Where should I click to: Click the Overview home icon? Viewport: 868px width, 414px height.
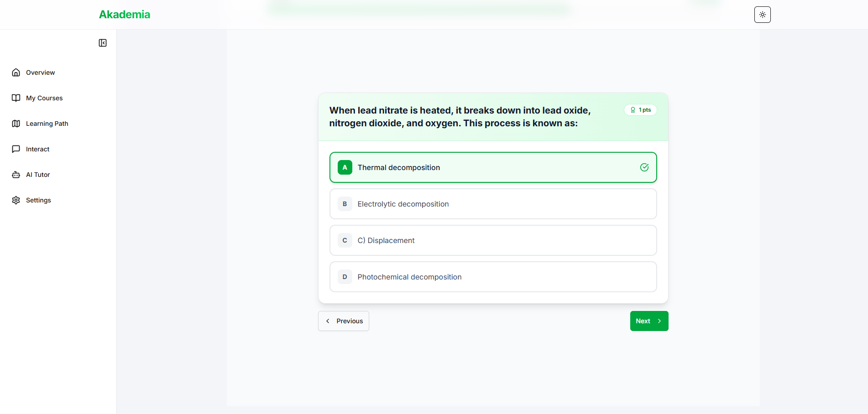[16, 72]
